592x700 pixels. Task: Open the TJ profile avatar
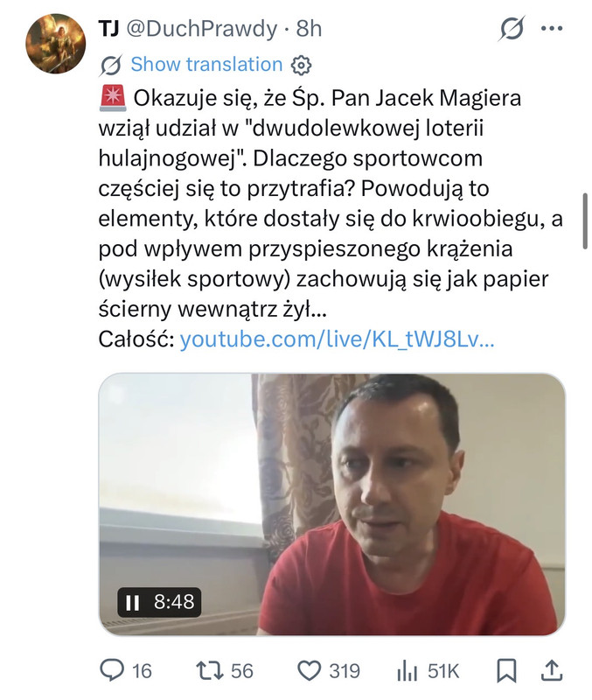click(56, 43)
